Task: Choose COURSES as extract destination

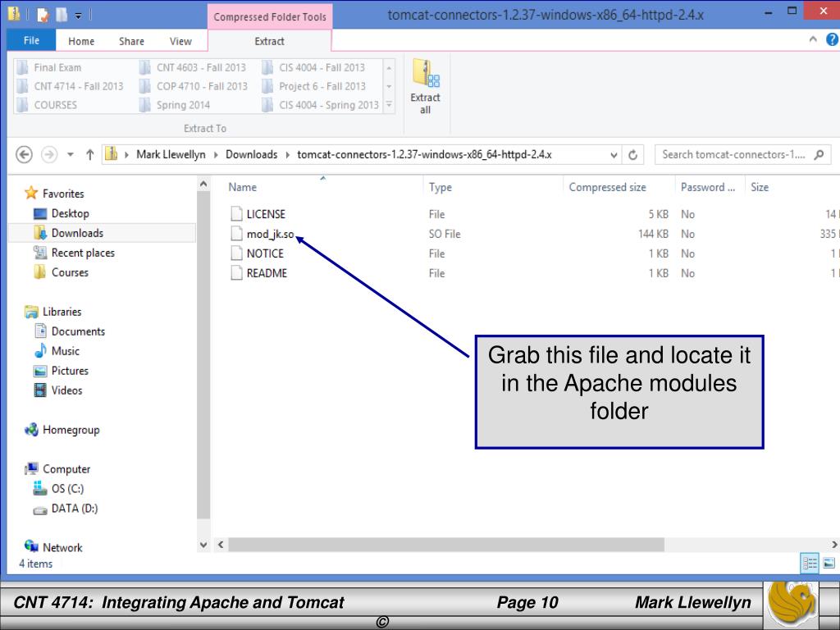Action: (47, 105)
